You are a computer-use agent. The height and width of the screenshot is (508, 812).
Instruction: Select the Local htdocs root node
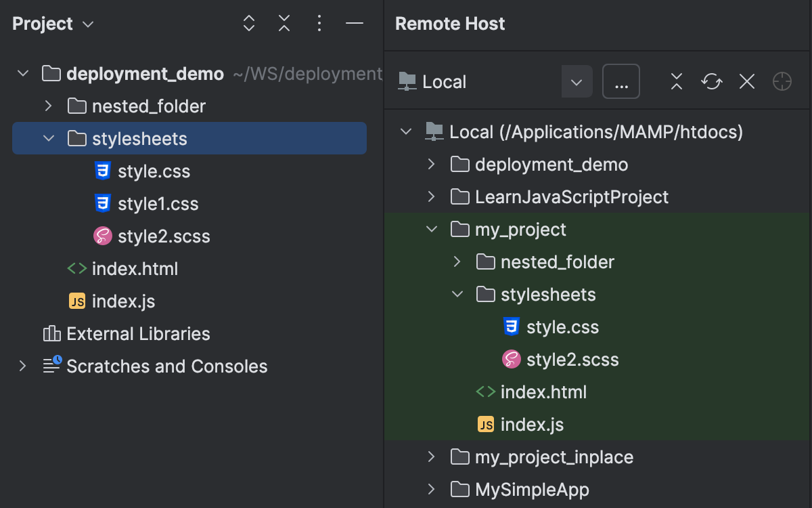(x=561, y=131)
